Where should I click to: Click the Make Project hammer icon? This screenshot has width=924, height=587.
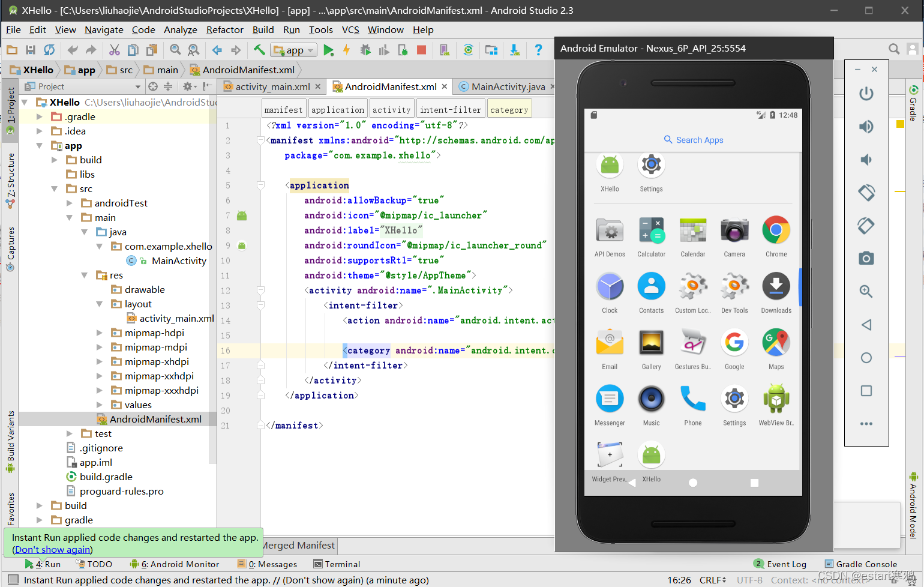pyautogui.click(x=259, y=50)
